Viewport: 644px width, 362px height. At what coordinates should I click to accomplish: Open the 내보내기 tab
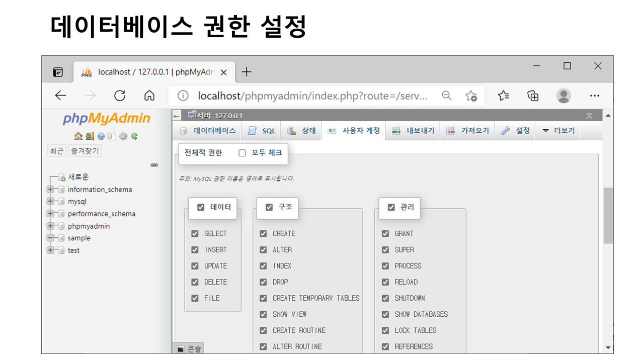coord(414,131)
